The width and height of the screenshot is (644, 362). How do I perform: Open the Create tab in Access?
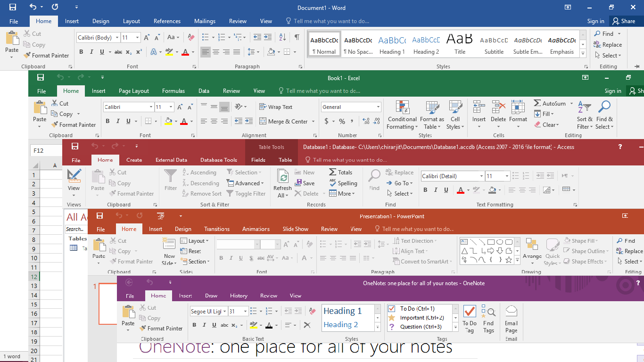click(x=134, y=160)
